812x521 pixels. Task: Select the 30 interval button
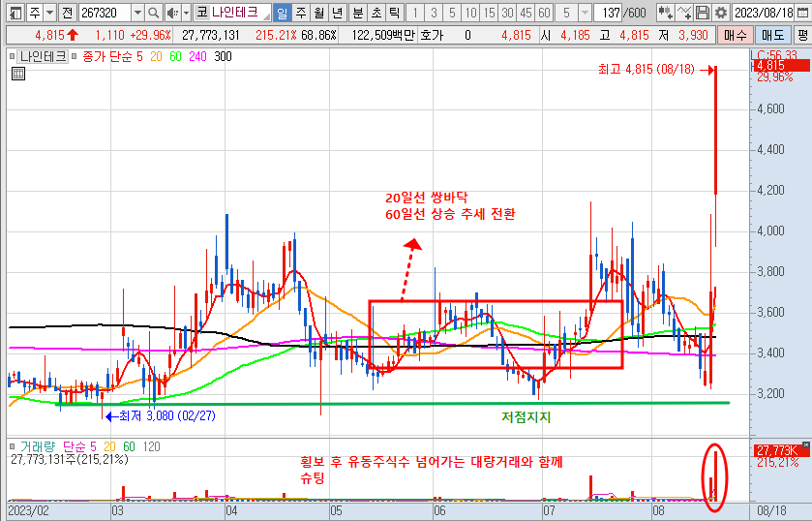click(507, 13)
